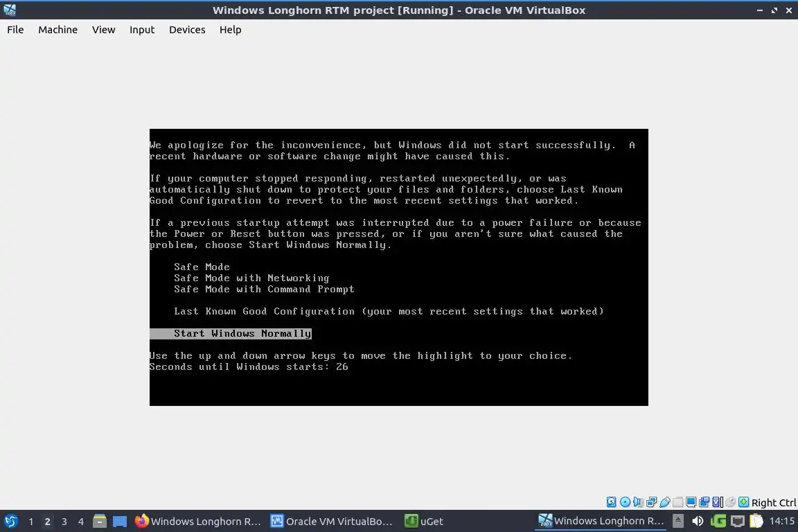Switch to workspace 4

click(80, 522)
